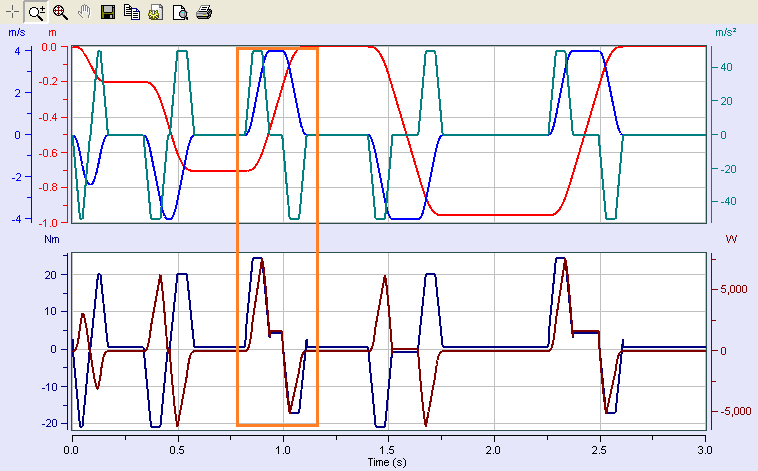Click the W power axis label
Viewport: 758px width, 471px height.
(730, 240)
